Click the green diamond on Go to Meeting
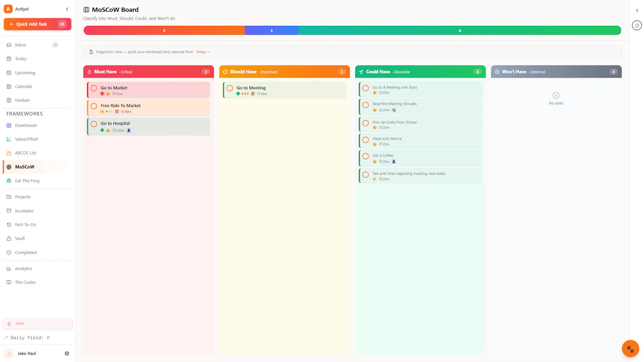644x362 pixels. coord(238,94)
